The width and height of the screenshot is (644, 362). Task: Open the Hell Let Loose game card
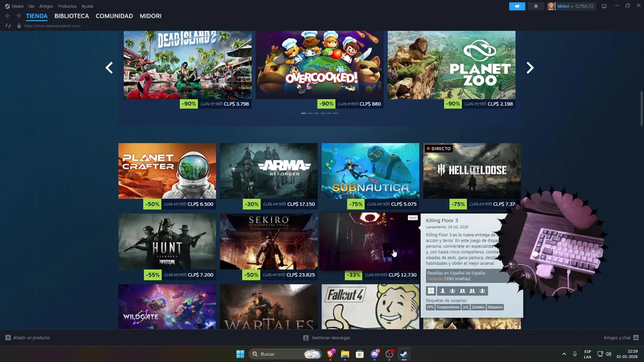pos(472,176)
